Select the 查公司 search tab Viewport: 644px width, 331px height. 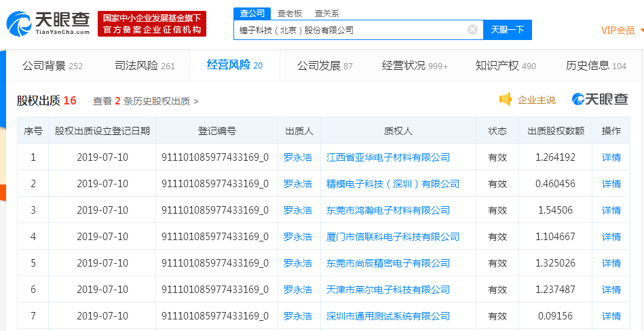[x=252, y=13]
